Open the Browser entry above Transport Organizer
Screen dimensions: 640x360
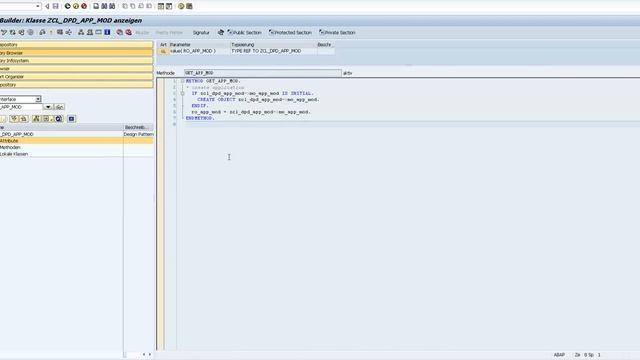(76, 69)
